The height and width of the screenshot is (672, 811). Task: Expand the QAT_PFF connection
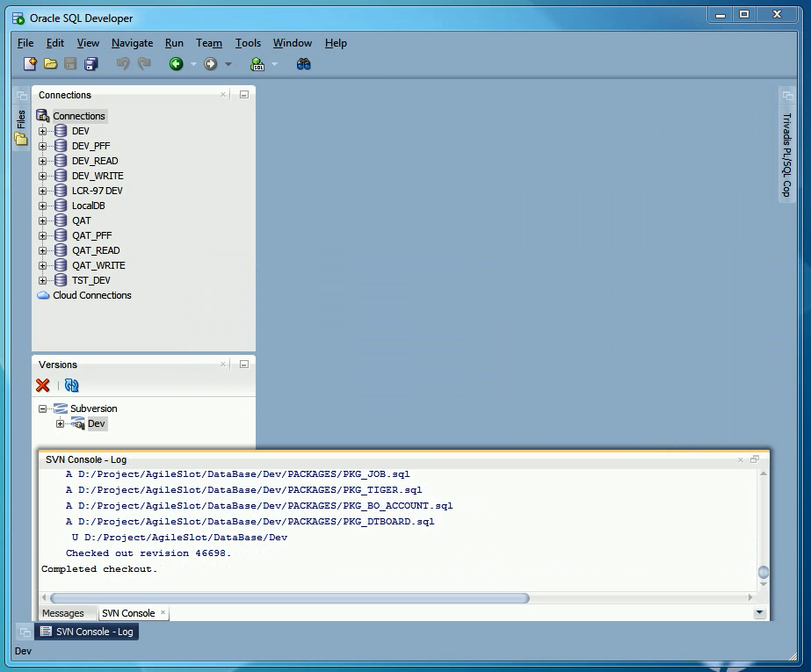(42, 235)
